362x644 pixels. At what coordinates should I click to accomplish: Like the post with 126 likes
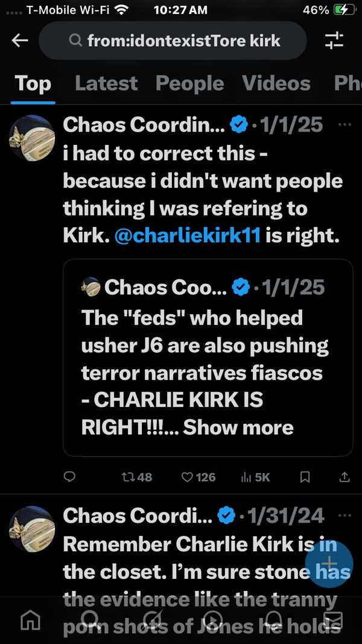pyautogui.click(x=198, y=477)
